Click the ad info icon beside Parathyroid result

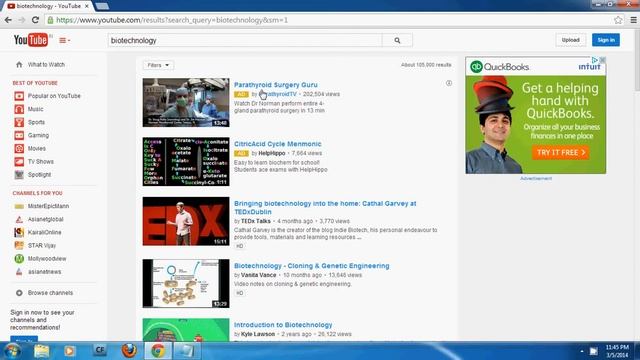(449, 83)
